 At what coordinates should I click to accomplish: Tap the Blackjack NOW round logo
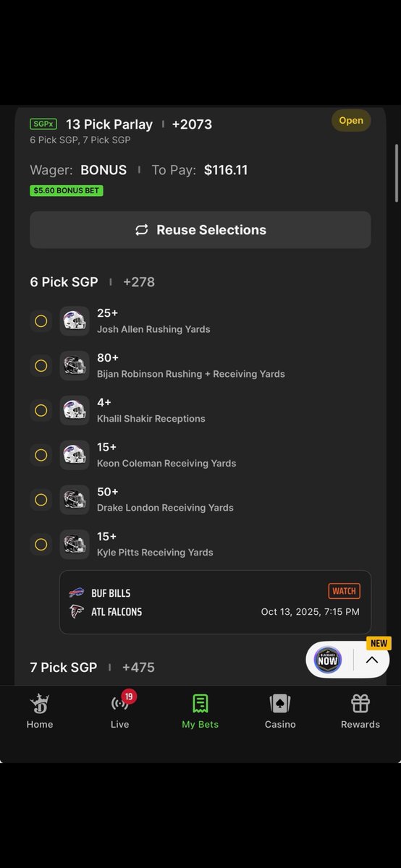point(328,660)
